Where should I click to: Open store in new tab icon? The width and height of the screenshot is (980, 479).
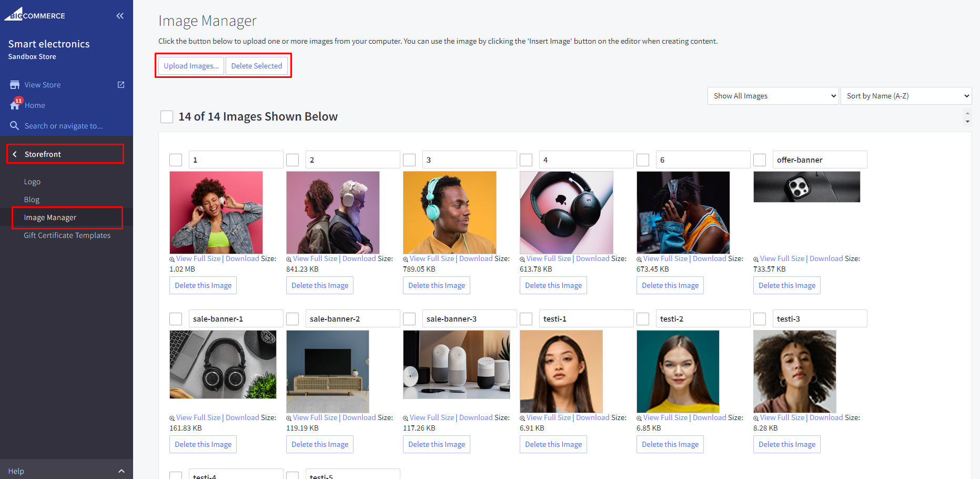121,85
